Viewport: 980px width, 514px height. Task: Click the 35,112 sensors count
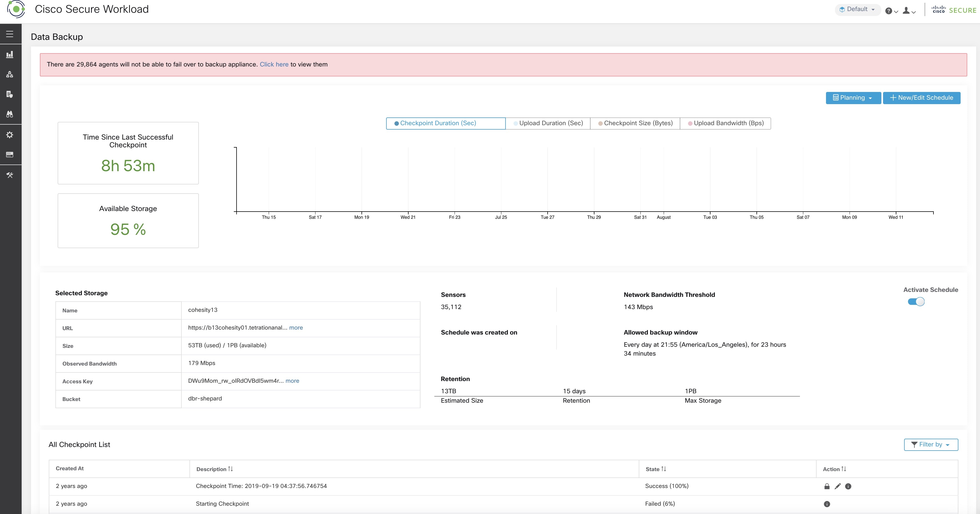[451, 307]
